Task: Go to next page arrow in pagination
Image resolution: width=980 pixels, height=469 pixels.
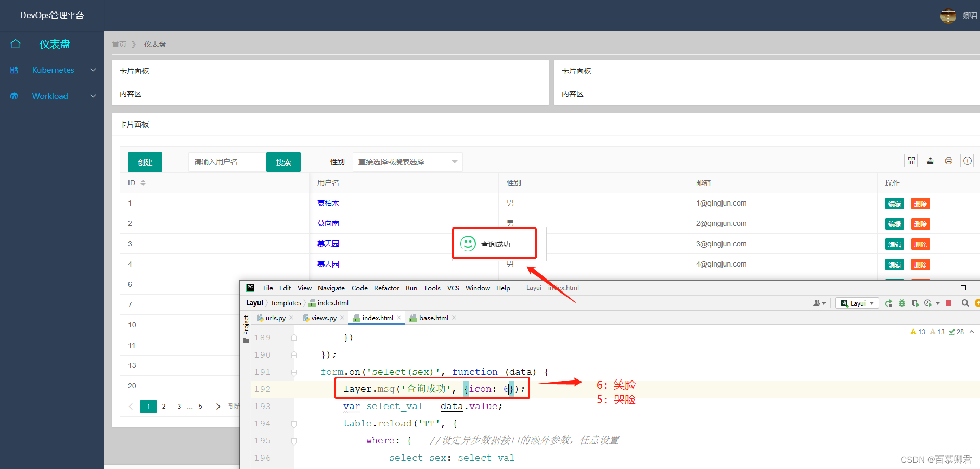Action: pyautogui.click(x=218, y=407)
